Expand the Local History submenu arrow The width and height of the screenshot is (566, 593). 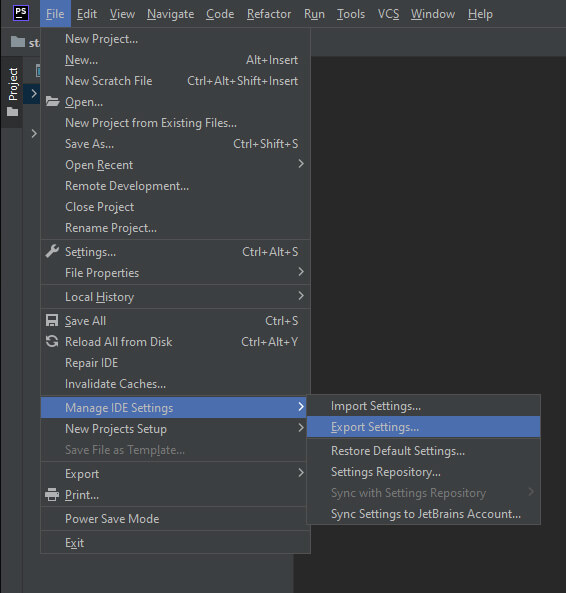pos(301,296)
